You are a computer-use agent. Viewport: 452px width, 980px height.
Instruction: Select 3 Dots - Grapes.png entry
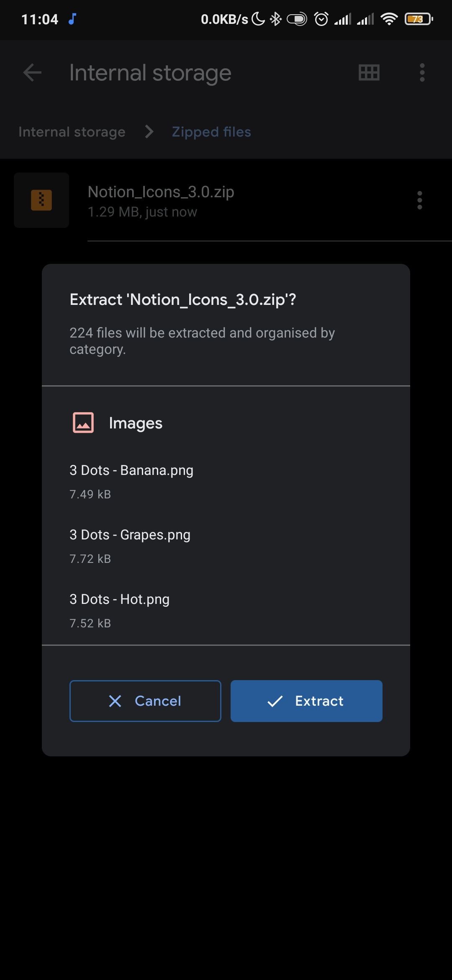pos(130,545)
